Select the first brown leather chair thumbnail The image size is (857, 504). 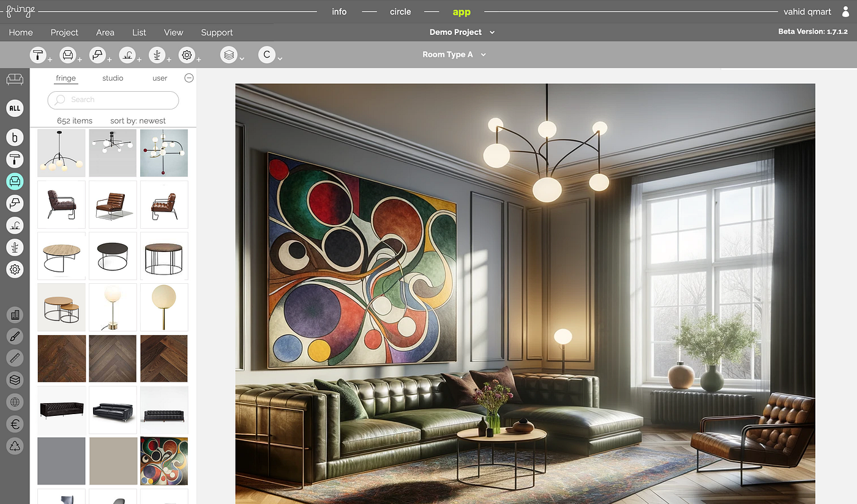point(61,204)
